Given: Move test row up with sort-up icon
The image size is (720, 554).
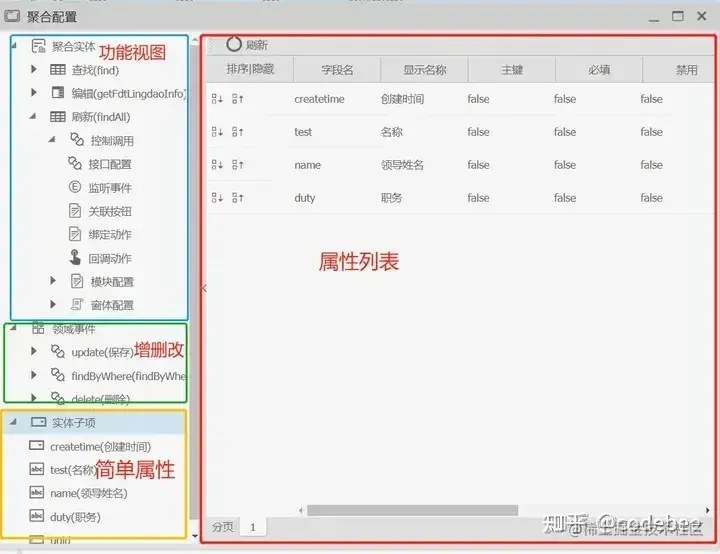Looking at the screenshot, I should click(x=238, y=132).
